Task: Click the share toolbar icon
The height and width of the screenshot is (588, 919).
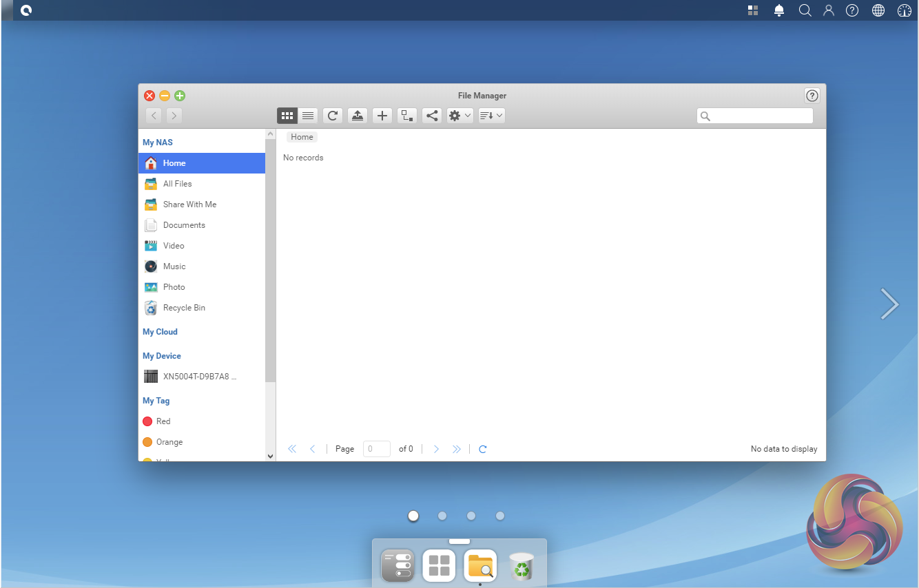Action: click(432, 116)
